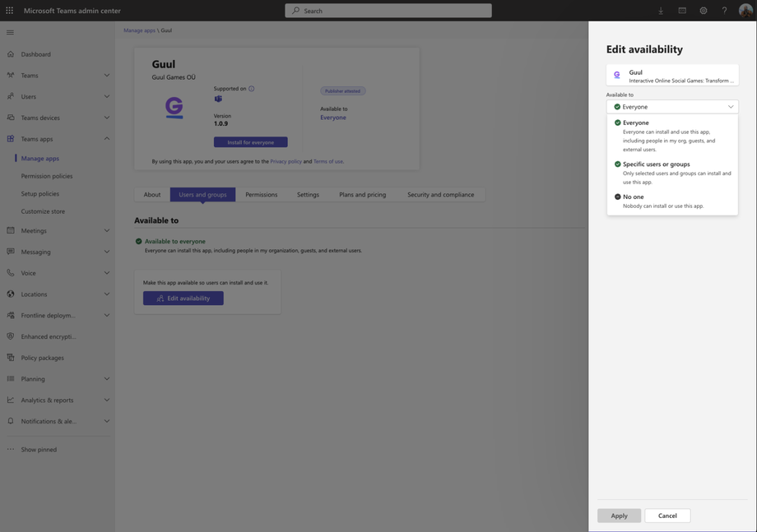
Task: Click the Guul app logo
Action: (174, 108)
